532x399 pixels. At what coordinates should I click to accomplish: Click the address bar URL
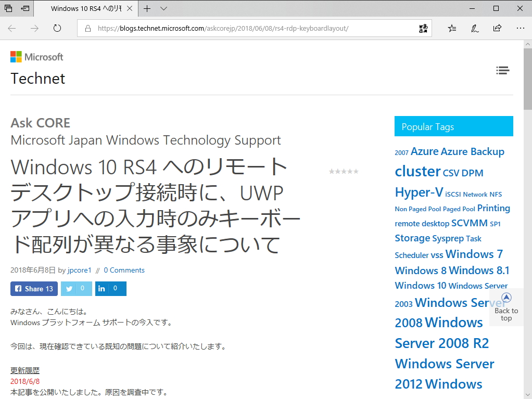(x=223, y=29)
